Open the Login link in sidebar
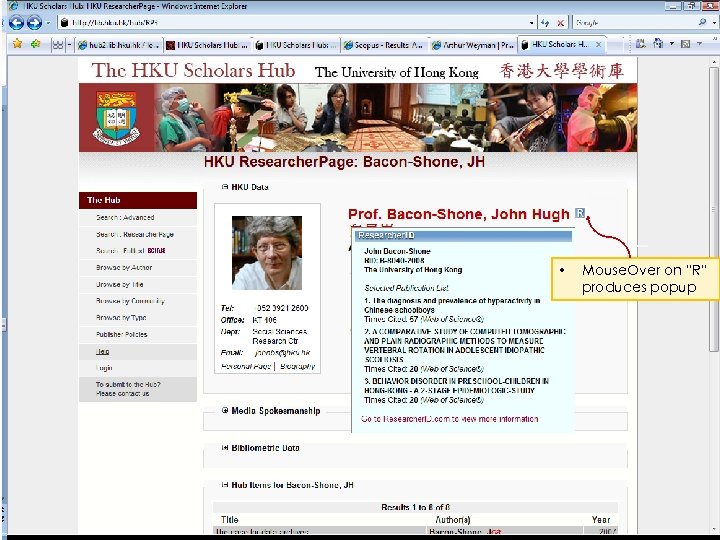This screenshot has width=720, height=540. 104,368
